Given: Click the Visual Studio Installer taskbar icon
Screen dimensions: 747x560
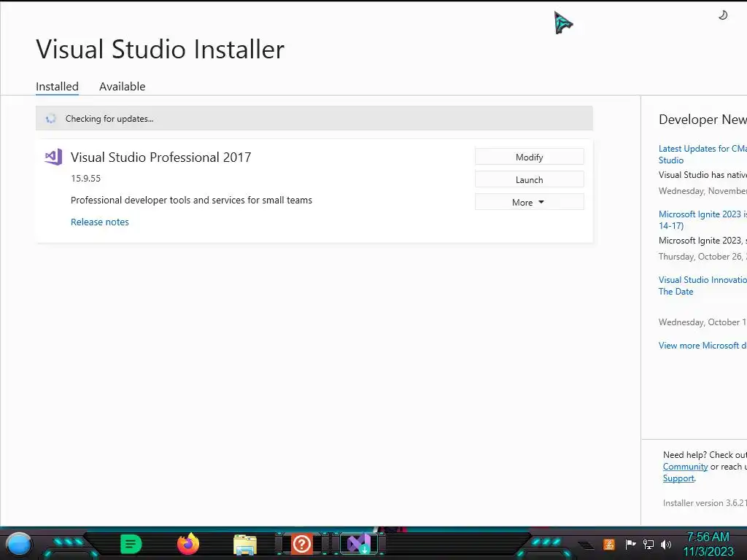Looking at the screenshot, I should coord(359,544).
